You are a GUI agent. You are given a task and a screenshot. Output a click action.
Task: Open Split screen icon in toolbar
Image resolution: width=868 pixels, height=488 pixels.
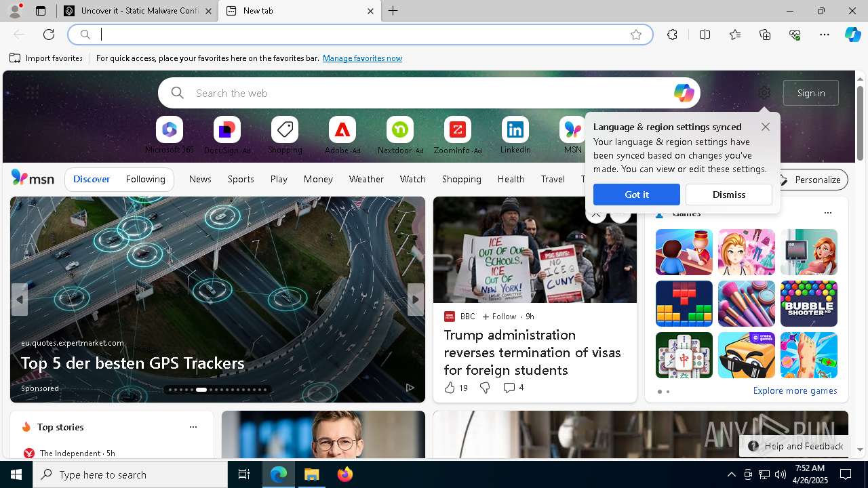[705, 35]
